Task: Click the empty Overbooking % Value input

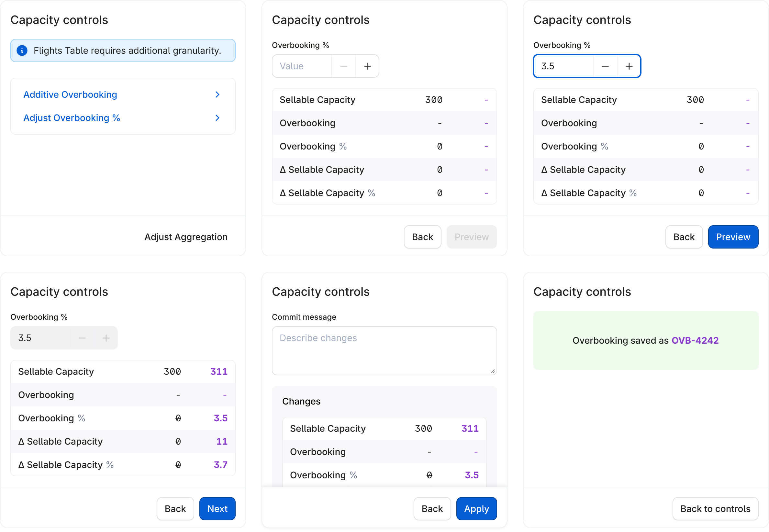Action: 302,66
